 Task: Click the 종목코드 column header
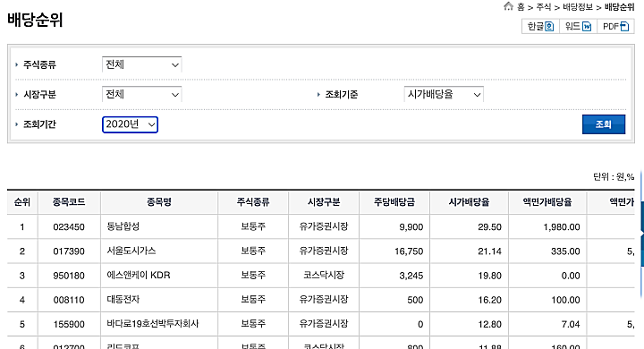(69, 202)
